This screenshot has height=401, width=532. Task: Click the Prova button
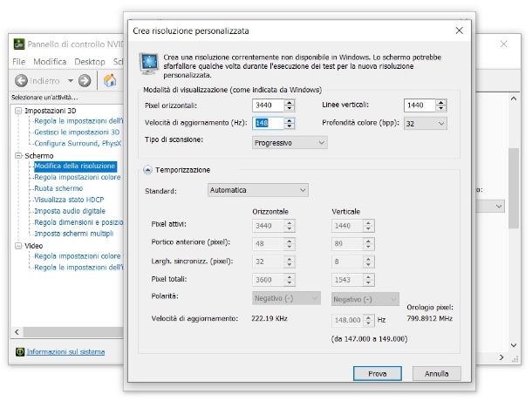(378, 373)
